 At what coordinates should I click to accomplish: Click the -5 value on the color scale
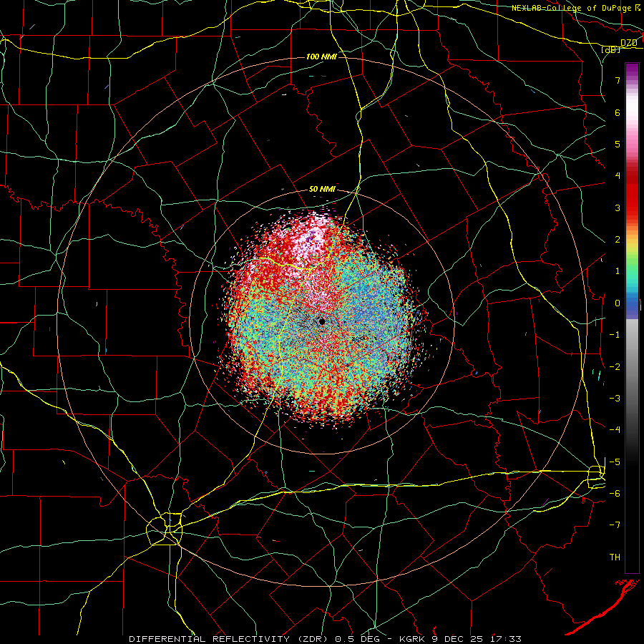click(615, 462)
